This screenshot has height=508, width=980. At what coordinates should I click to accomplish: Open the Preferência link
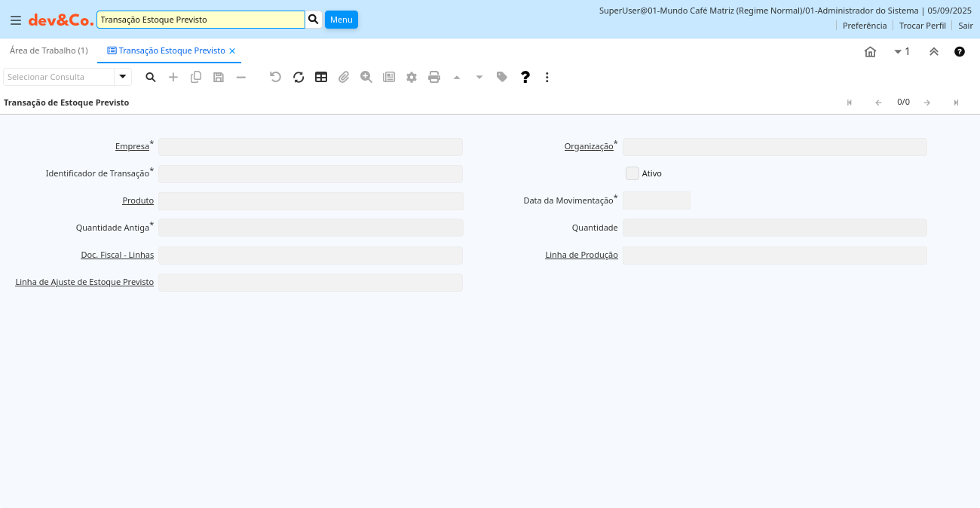click(x=864, y=26)
